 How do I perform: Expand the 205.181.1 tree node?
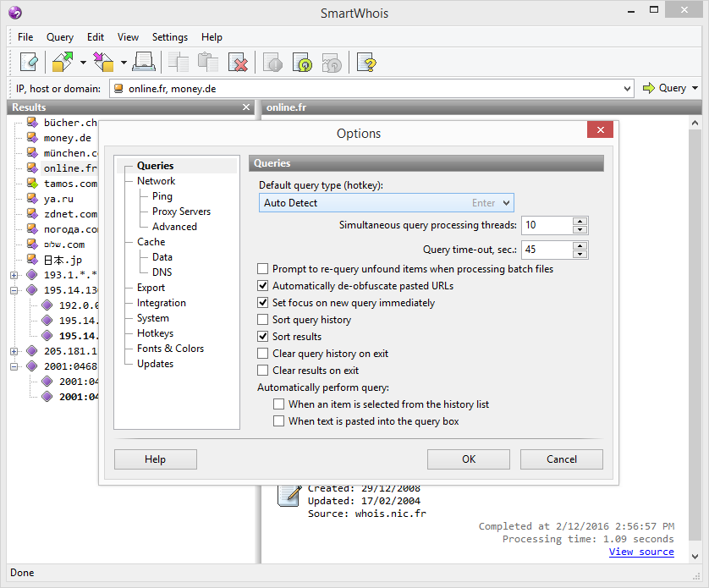point(14,351)
